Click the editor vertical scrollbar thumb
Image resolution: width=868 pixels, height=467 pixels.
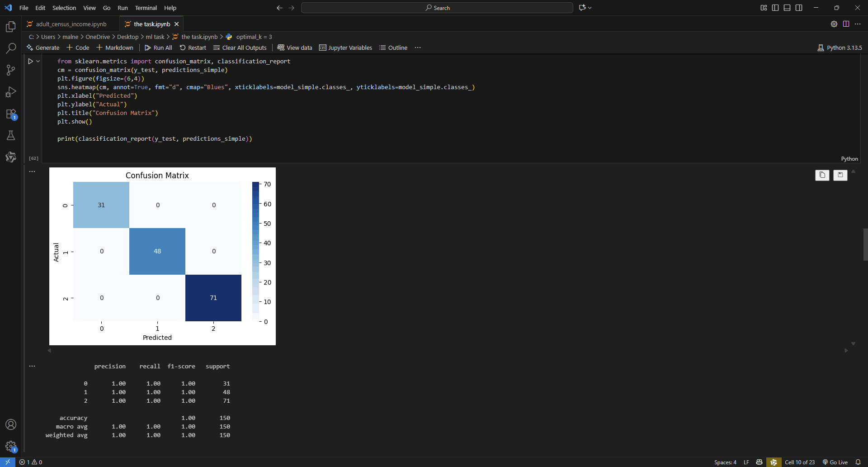(x=865, y=244)
